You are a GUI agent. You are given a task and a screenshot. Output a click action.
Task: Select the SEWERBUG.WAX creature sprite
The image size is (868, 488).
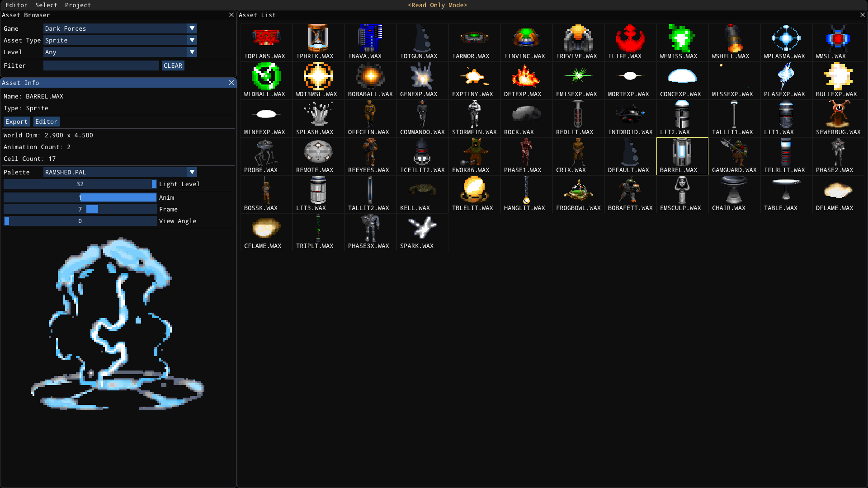pos(838,118)
